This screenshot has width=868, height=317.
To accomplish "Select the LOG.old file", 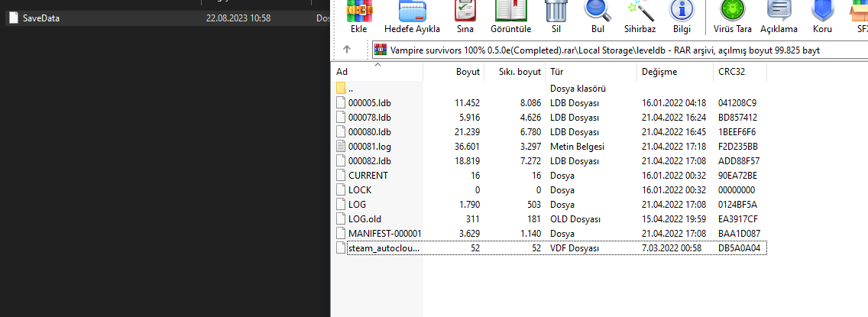I will [x=364, y=219].
